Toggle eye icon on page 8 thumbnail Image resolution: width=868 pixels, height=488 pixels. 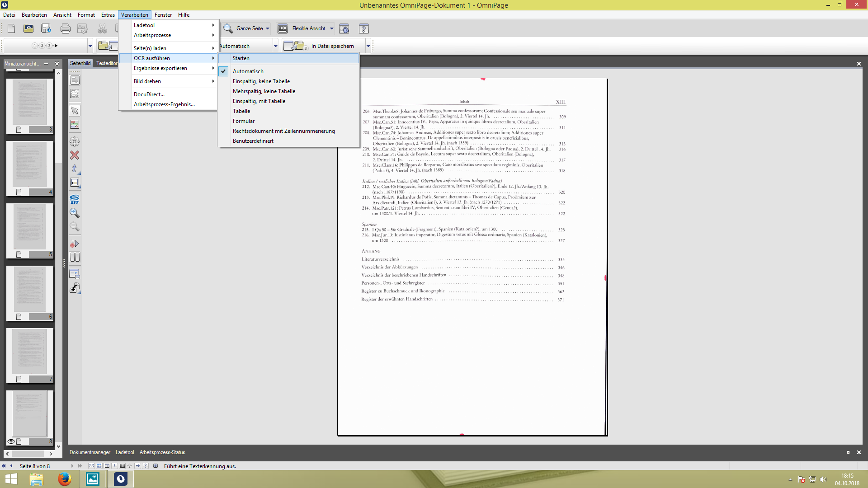(11, 441)
